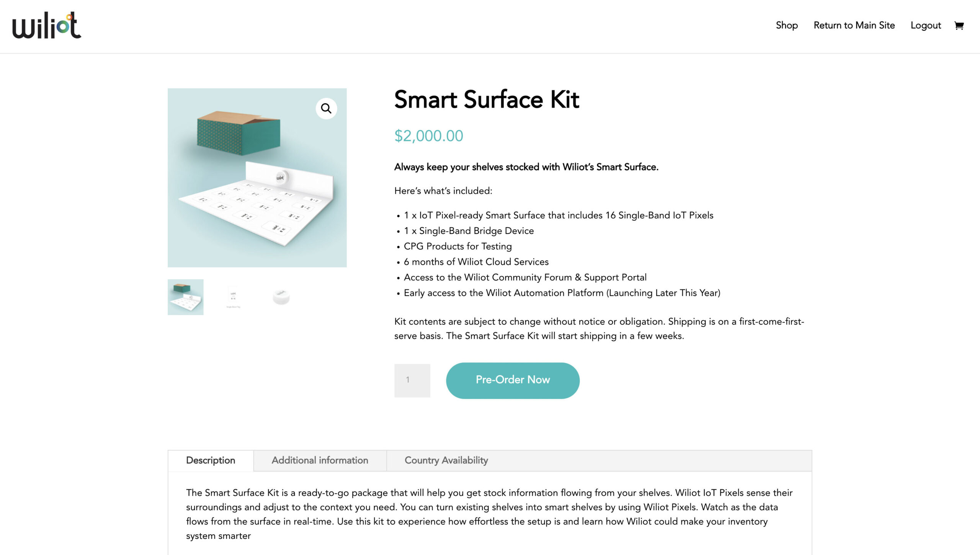The image size is (980, 555).
Task: Switch to the Description tab
Action: [211, 460]
